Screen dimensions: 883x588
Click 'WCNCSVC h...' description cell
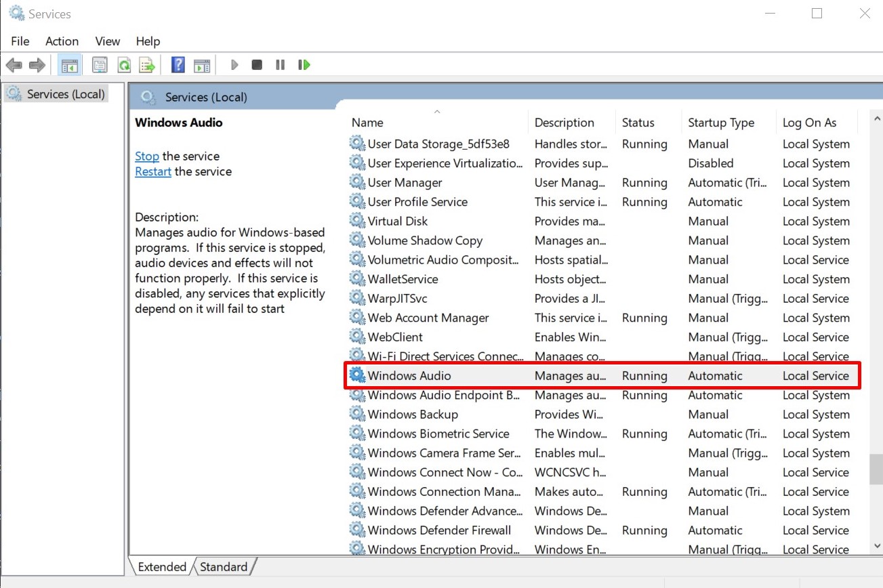(571, 472)
